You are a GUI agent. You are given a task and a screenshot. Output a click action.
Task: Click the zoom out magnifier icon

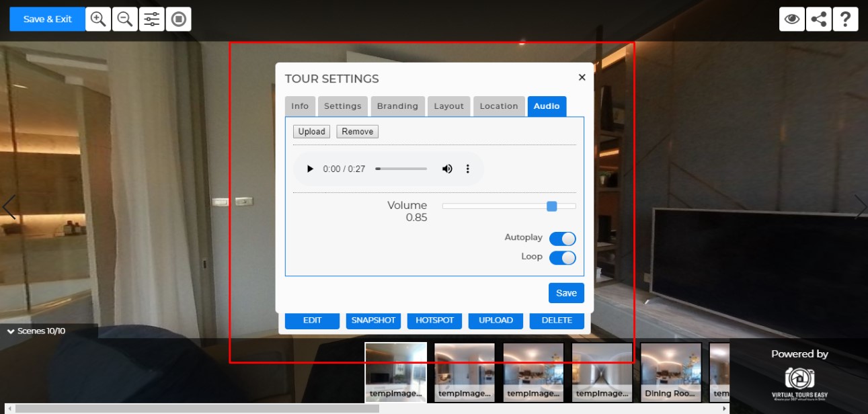(124, 19)
